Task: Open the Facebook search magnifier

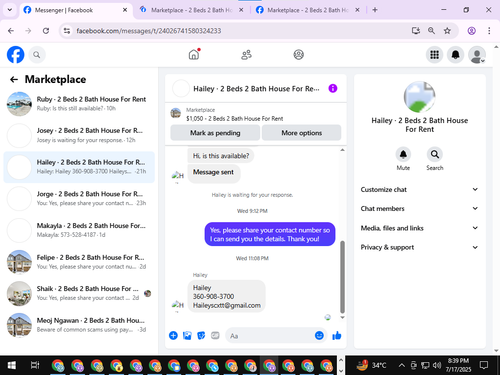Action: click(x=37, y=55)
